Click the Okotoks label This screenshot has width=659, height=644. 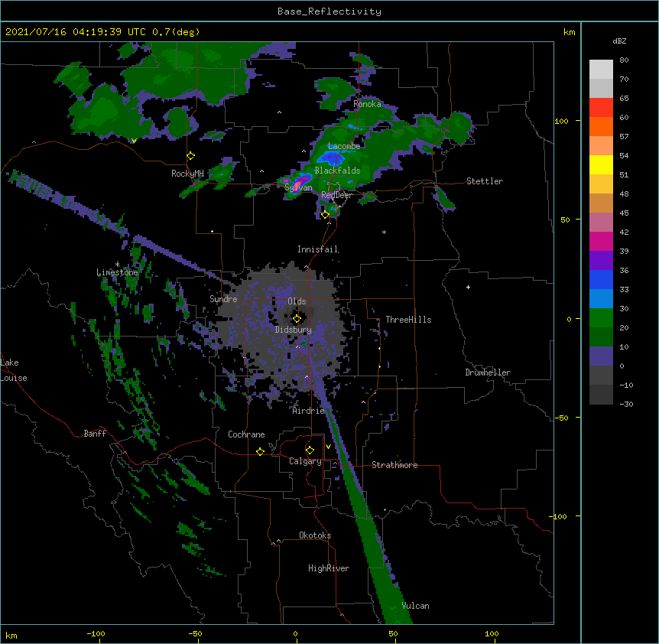pos(315,535)
